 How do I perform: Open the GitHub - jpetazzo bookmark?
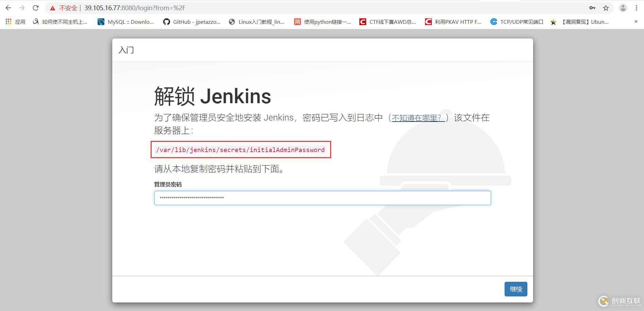point(192,22)
